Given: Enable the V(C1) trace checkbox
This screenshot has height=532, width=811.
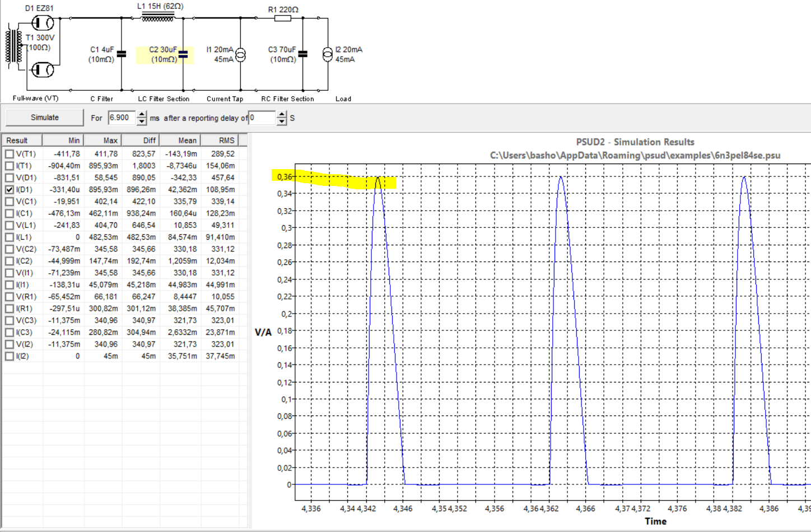Looking at the screenshot, I should [10, 202].
